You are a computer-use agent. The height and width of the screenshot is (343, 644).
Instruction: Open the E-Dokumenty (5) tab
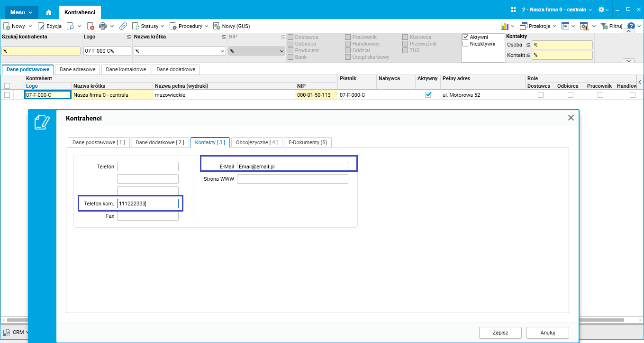308,142
